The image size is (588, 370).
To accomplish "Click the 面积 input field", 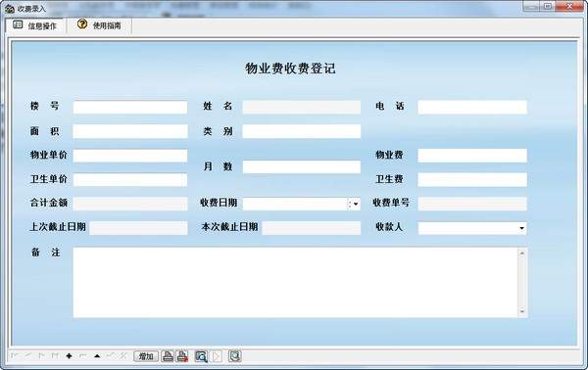I will [130, 131].
